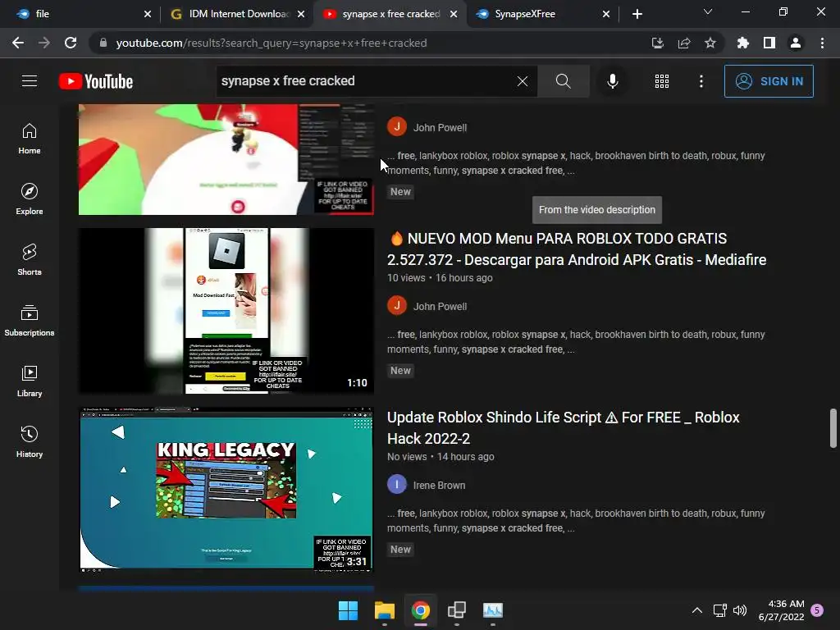Viewport: 840px width, 630px height.
Task: Open the KING LEGACY 3:31 video thumbnail
Action: click(x=226, y=490)
